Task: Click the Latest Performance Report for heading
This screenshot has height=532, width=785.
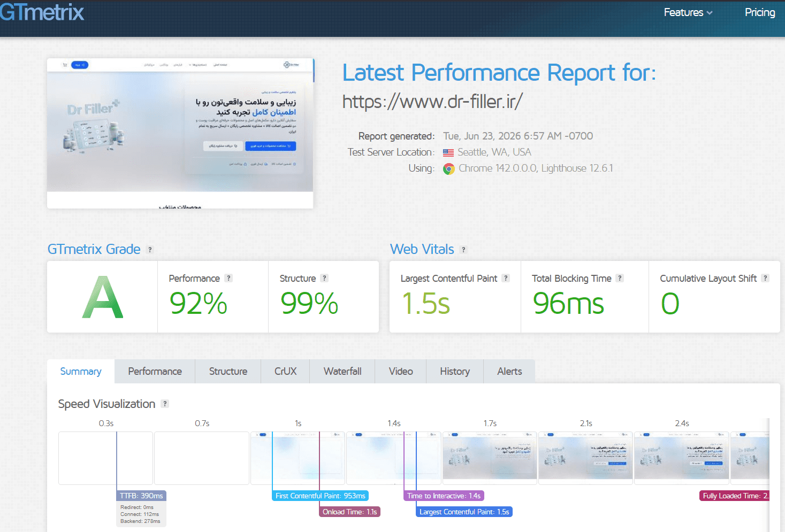Action: (499, 72)
